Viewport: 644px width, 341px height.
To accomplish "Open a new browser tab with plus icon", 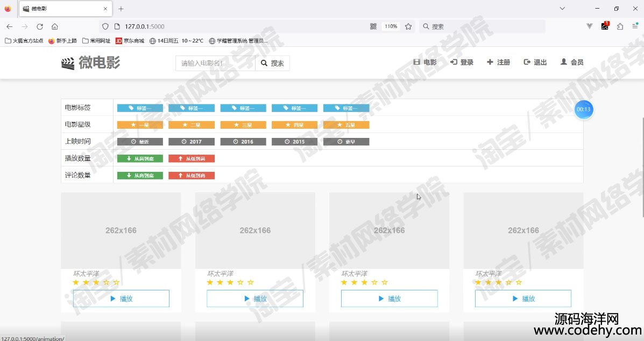I will (x=121, y=9).
